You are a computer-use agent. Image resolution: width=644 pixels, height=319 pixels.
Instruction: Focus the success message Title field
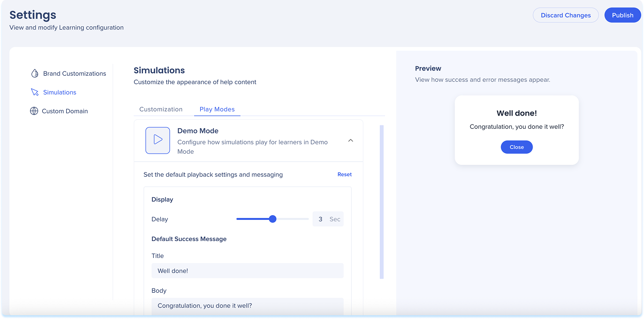point(247,271)
